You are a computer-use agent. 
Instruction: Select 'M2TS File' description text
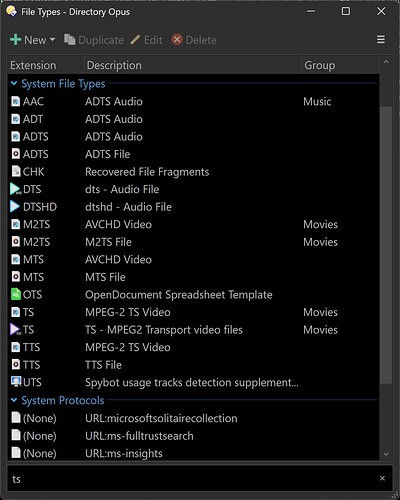point(108,242)
